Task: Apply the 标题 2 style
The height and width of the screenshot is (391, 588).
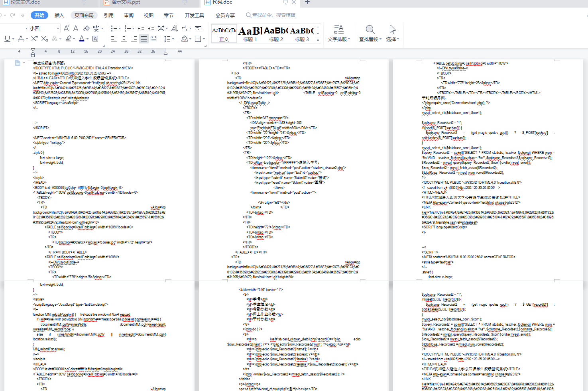Action: click(276, 34)
